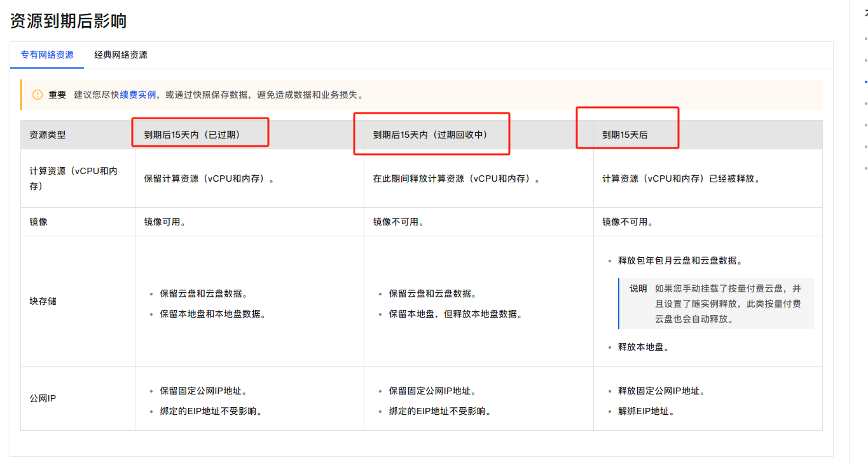
Task: Click 镜像不可用 in the 到期15天后 column
Action: click(628, 222)
